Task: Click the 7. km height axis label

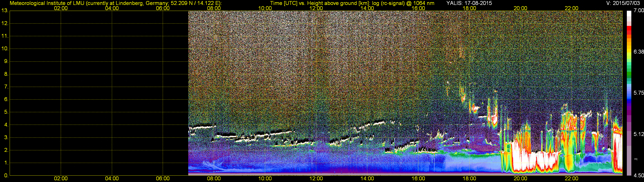Action: point(6,87)
